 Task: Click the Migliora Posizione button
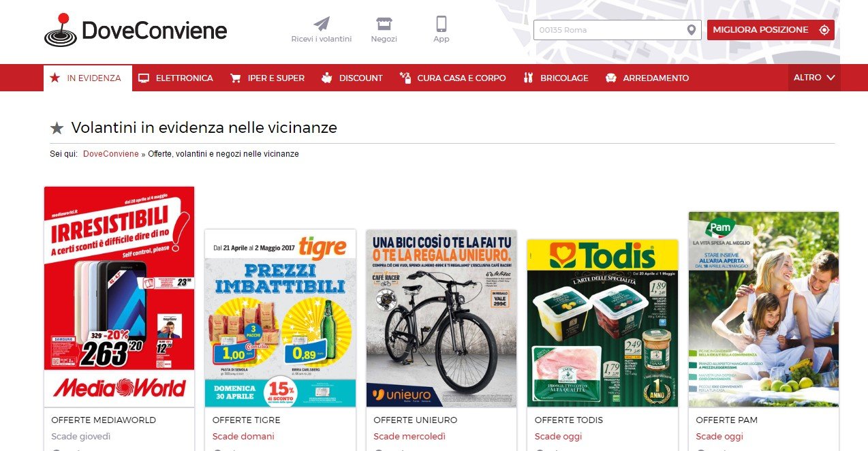click(x=771, y=30)
